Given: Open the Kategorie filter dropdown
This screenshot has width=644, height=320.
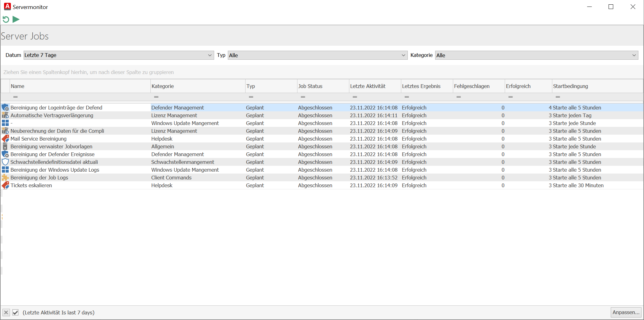Looking at the screenshot, I should click(x=536, y=55).
